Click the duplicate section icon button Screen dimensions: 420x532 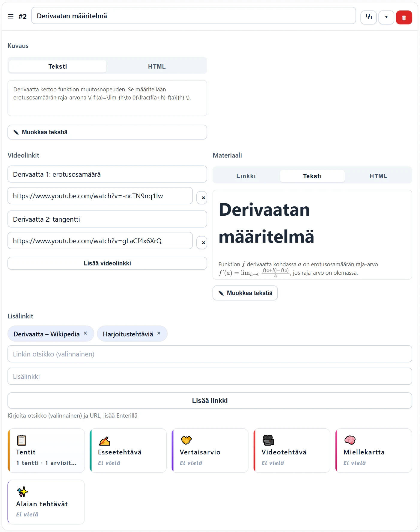pos(368,17)
